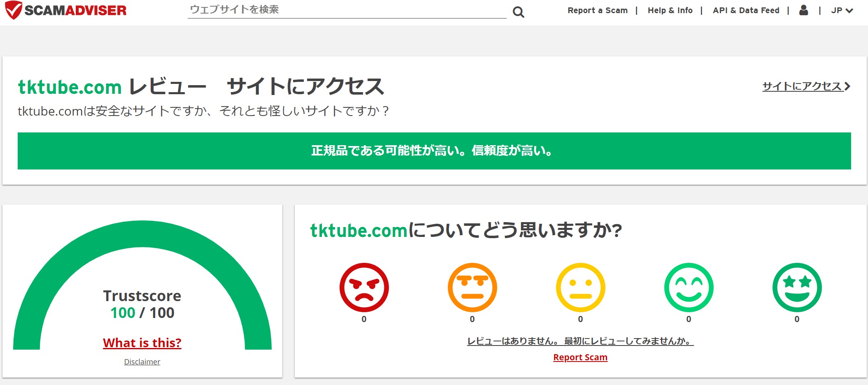Click the ウェブサイトを検索 search field

(x=347, y=10)
